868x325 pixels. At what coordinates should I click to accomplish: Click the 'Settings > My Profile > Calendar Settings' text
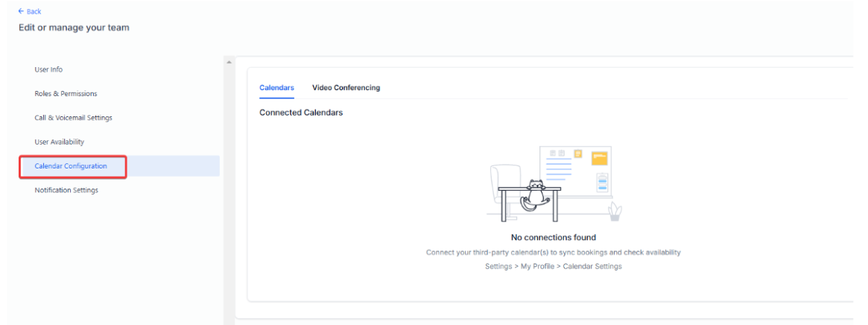click(x=553, y=266)
